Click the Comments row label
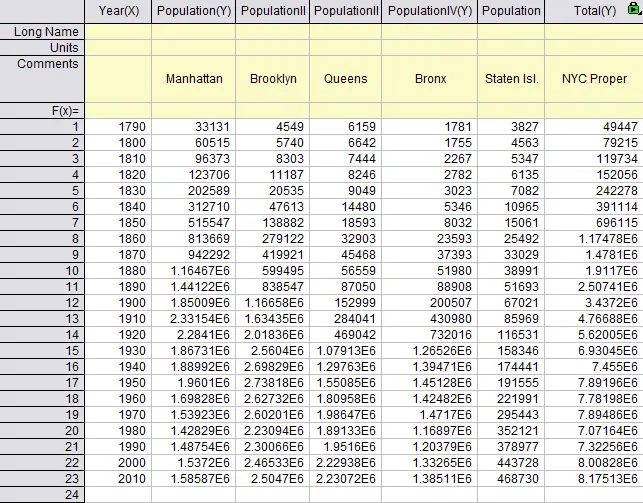Viewport: 643px width, 503px height. click(x=42, y=79)
